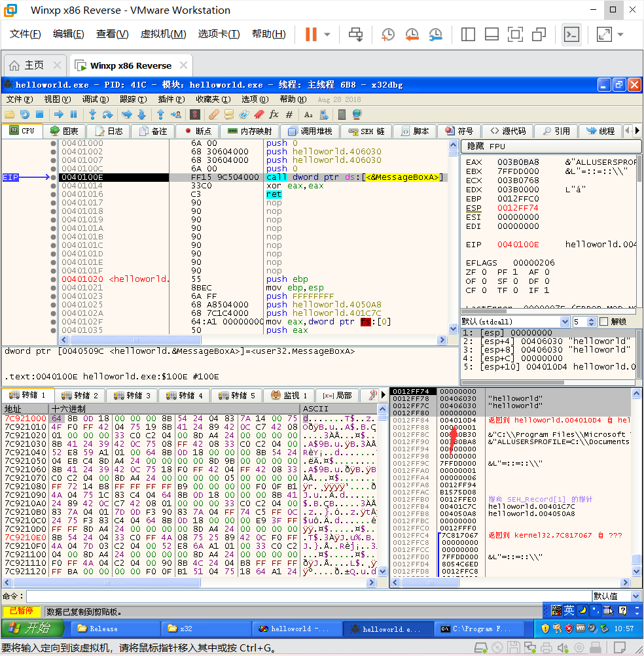Open the VMware pause power dropdown arrow
The width and height of the screenshot is (644, 656).
tap(327, 34)
